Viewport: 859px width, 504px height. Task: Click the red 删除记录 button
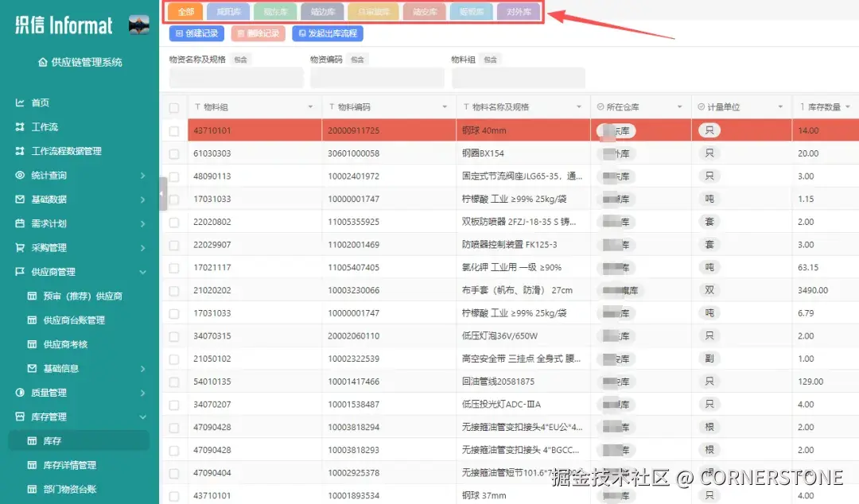258,33
